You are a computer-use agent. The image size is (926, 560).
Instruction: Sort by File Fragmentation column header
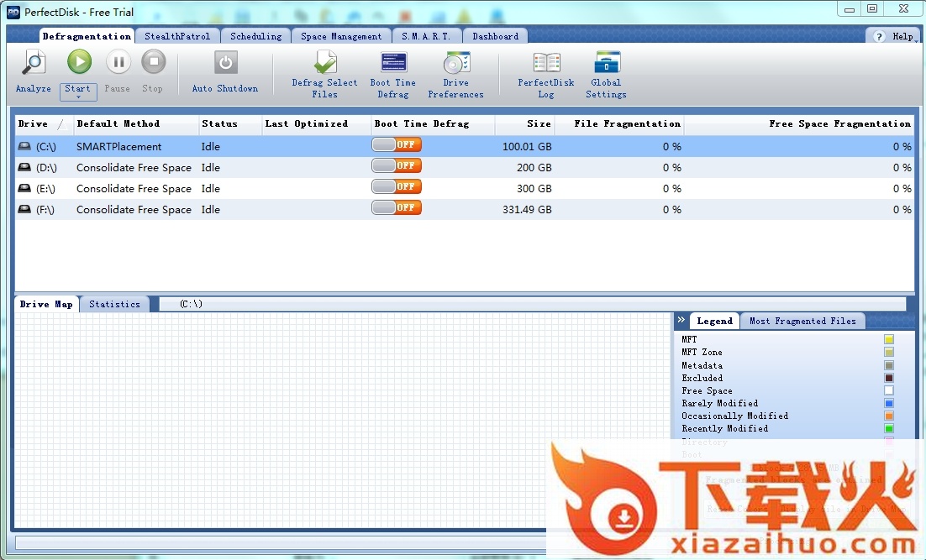coord(619,123)
